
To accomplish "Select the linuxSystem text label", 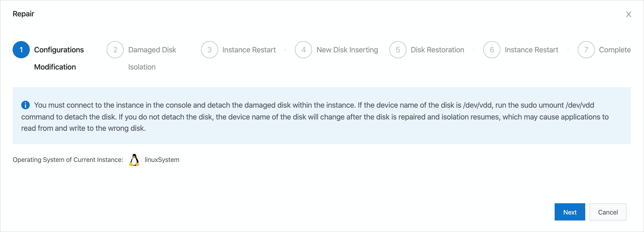I will pos(162,160).
